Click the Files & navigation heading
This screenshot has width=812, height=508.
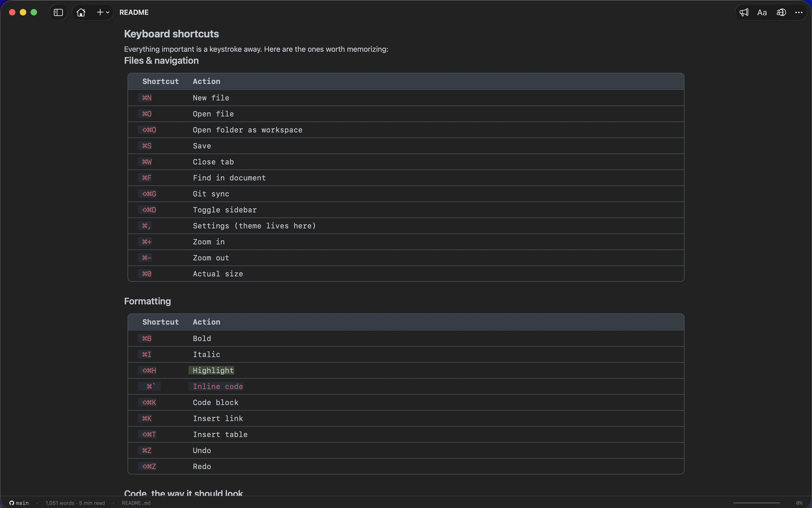click(x=161, y=60)
